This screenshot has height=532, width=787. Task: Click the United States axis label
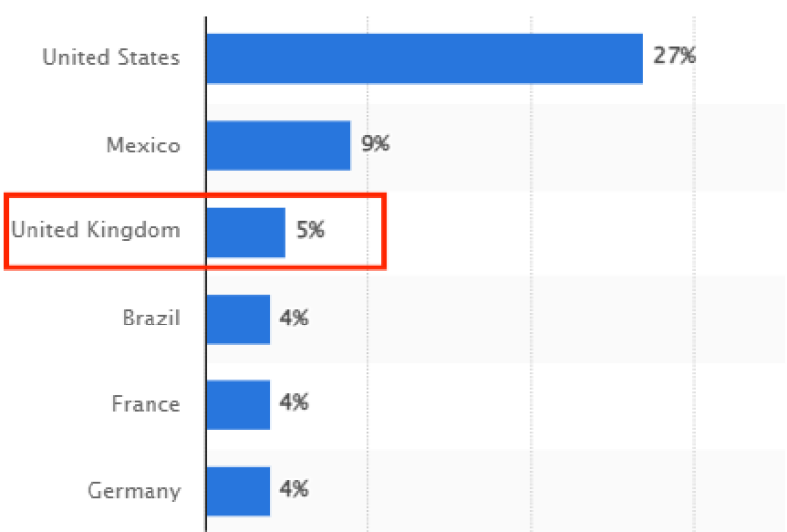point(111,58)
